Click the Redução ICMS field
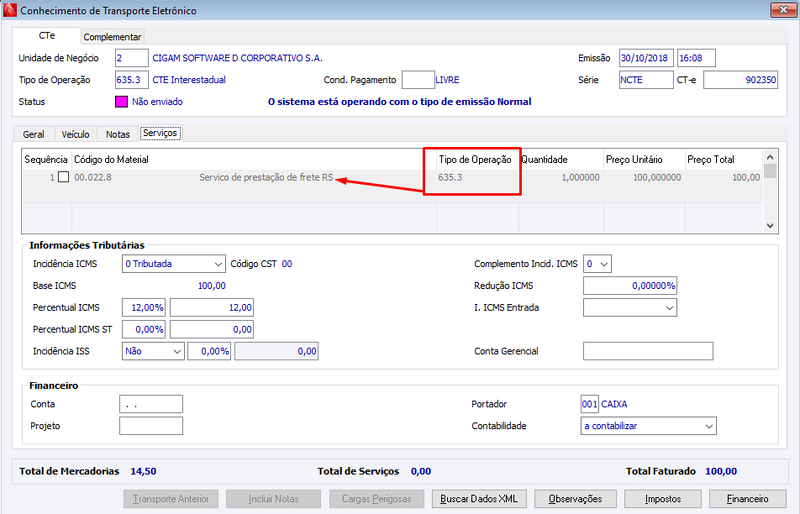This screenshot has width=800, height=514. 630,286
